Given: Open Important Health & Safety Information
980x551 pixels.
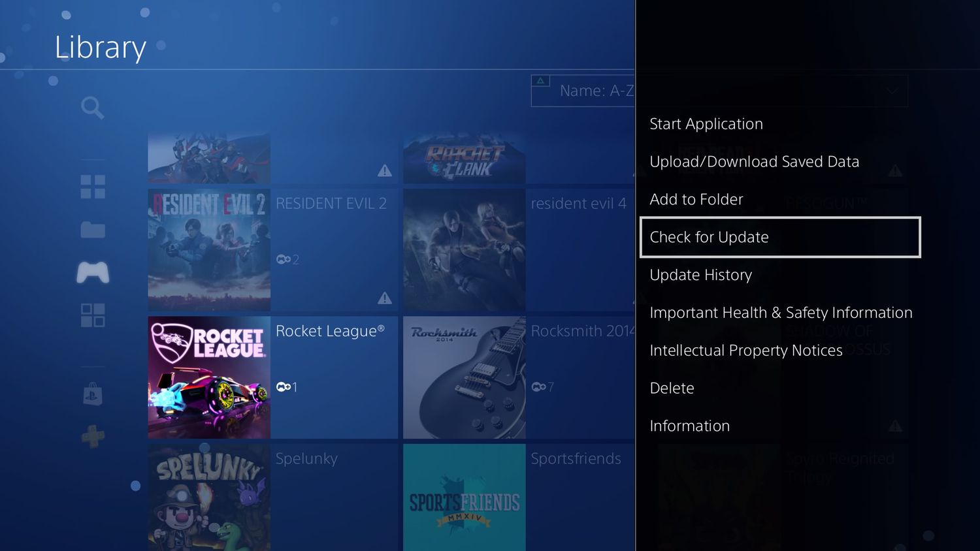Looking at the screenshot, I should (x=781, y=313).
